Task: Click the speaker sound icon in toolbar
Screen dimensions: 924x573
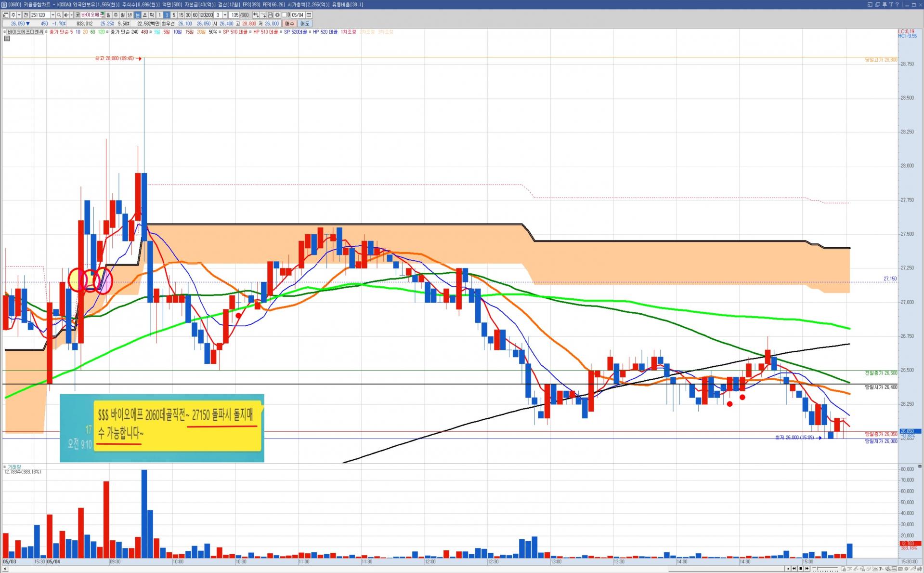Action: 66,15
